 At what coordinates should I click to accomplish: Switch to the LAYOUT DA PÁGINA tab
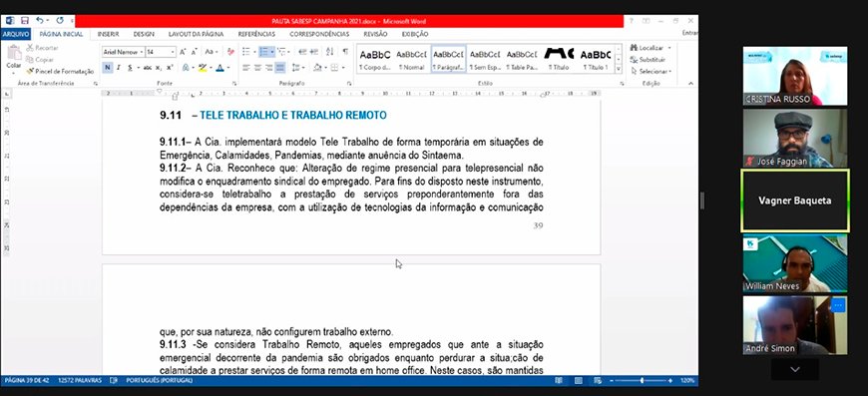(x=196, y=34)
